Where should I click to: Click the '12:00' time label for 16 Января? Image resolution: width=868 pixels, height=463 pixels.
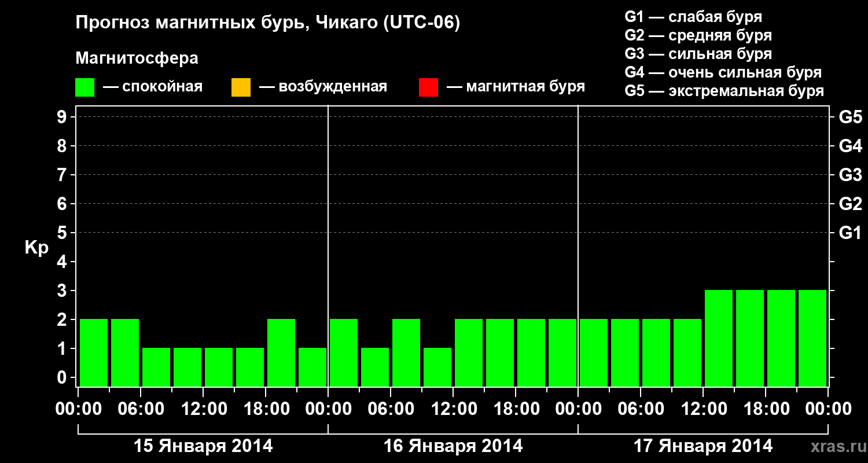click(x=453, y=409)
